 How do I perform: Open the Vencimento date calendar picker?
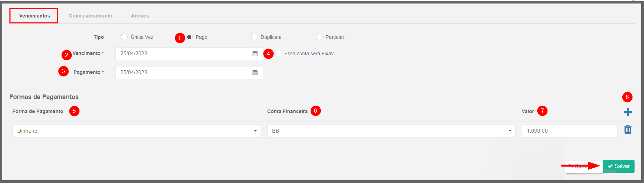(x=255, y=54)
